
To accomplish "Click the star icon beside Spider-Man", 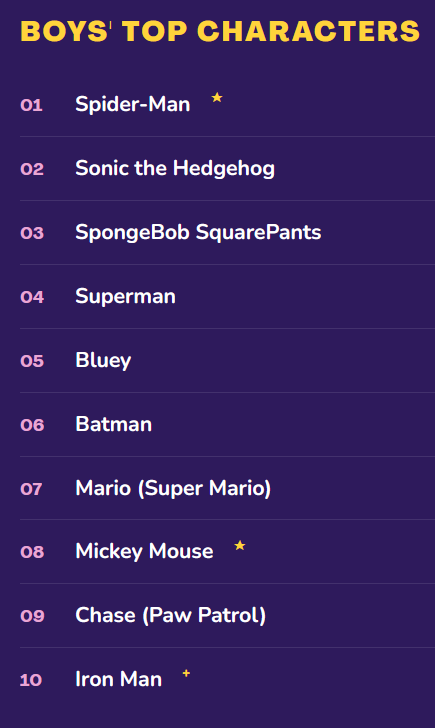I will 217,98.
